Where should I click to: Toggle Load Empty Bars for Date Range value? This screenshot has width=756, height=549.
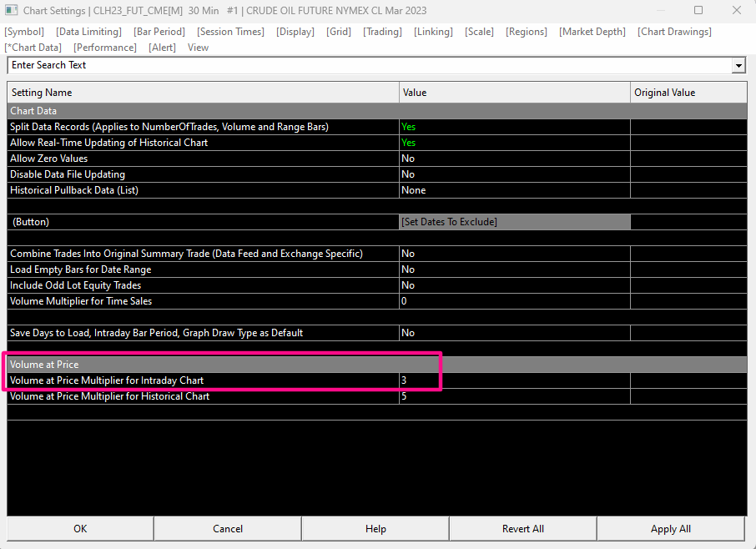pyautogui.click(x=515, y=270)
